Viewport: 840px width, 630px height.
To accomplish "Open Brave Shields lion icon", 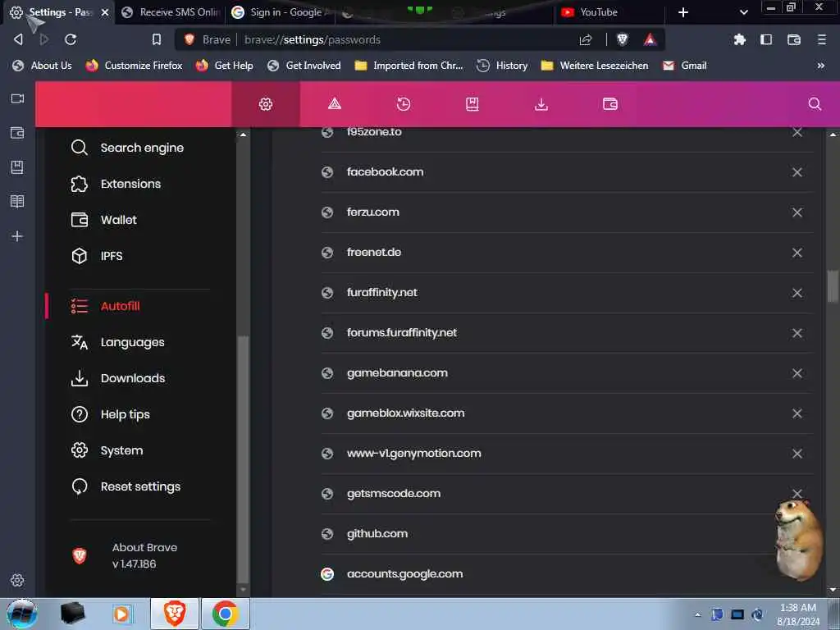I will pyautogui.click(x=623, y=39).
